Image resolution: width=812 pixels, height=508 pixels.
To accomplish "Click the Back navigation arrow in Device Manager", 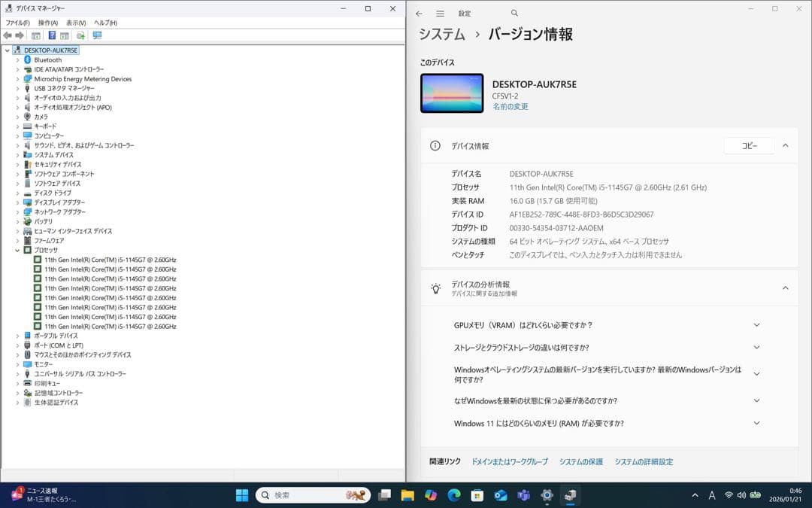I will (x=6, y=35).
